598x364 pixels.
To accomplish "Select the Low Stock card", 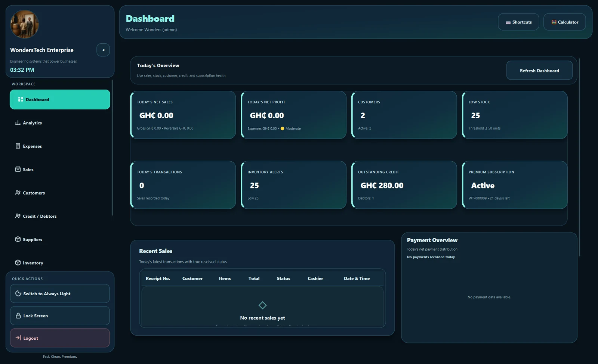I will click(x=515, y=115).
